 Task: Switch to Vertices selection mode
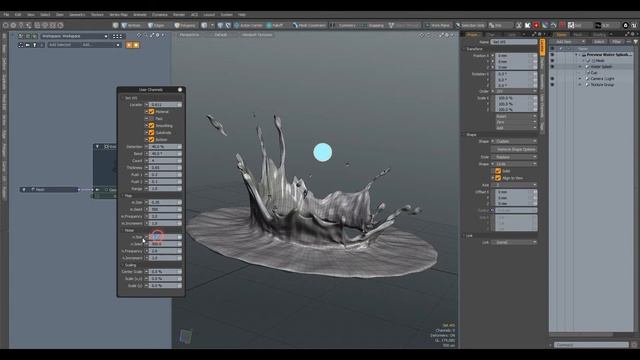(x=131, y=25)
